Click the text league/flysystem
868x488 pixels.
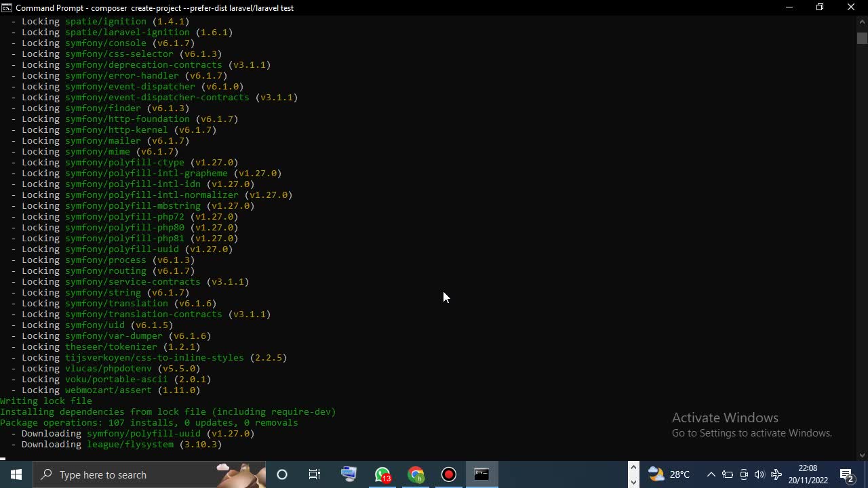130,444
